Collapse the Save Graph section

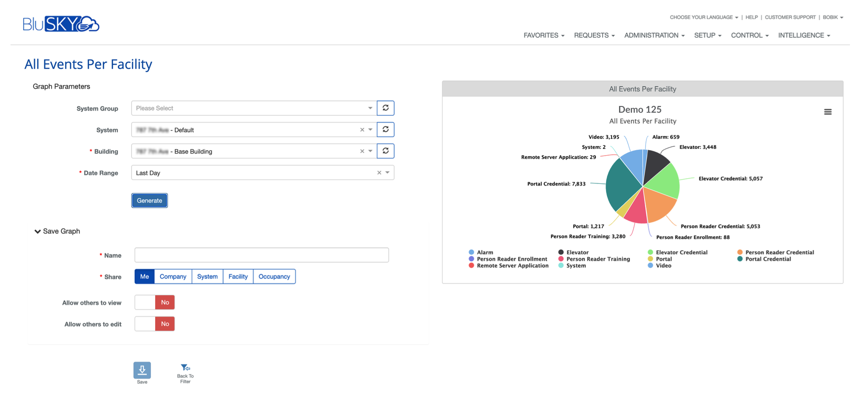click(x=37, y=231)
